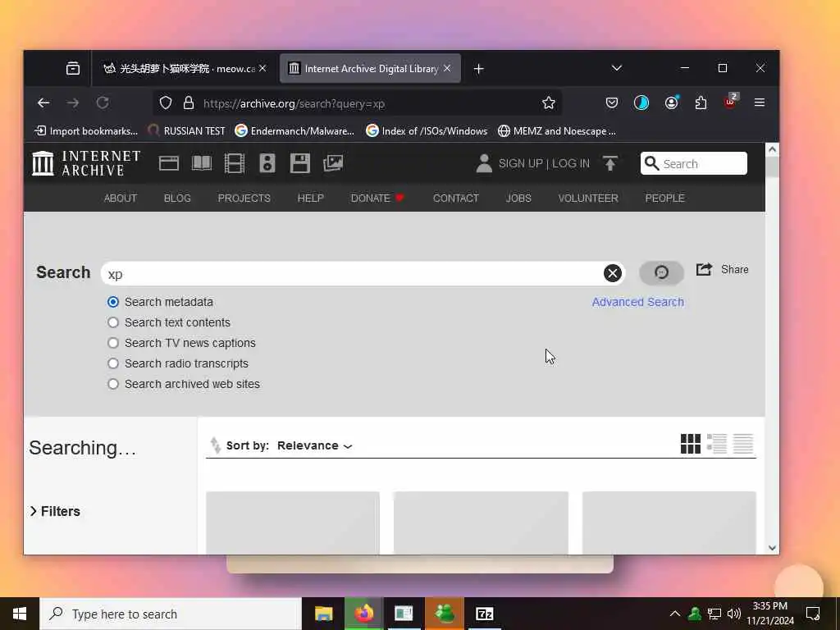Viewport: 840px width, 630px height.
Task: Select the Internet Archive tab
Action: (x=370, y=69)
